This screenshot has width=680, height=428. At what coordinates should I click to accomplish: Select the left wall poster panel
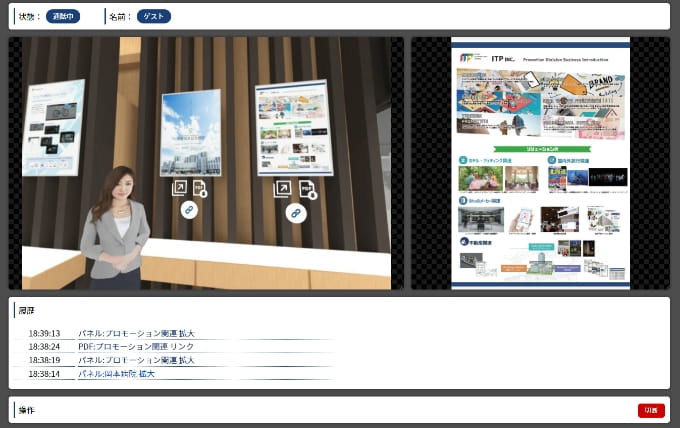(53, 126)
